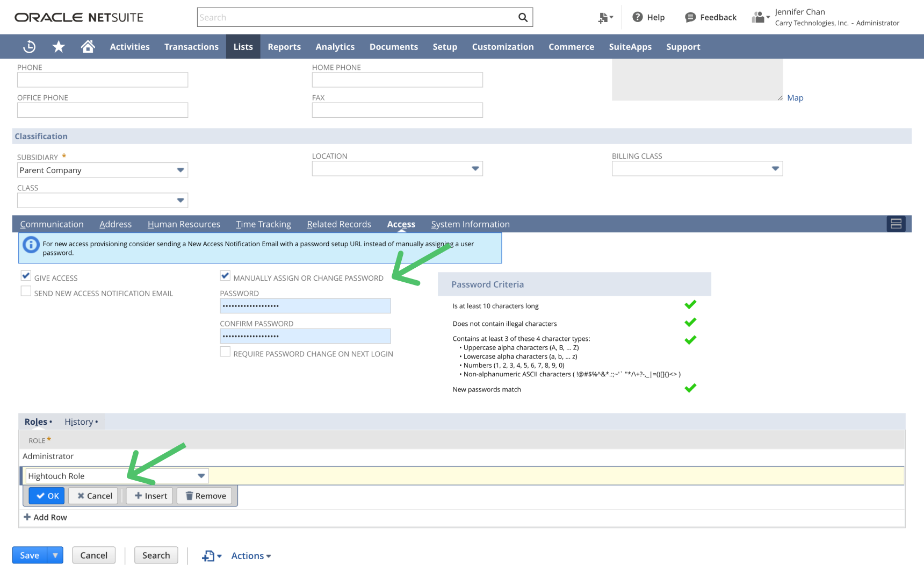This screenshot has height=578, width=924.
Task: Open the Save button arrow menu
Action: click(55, 555)
